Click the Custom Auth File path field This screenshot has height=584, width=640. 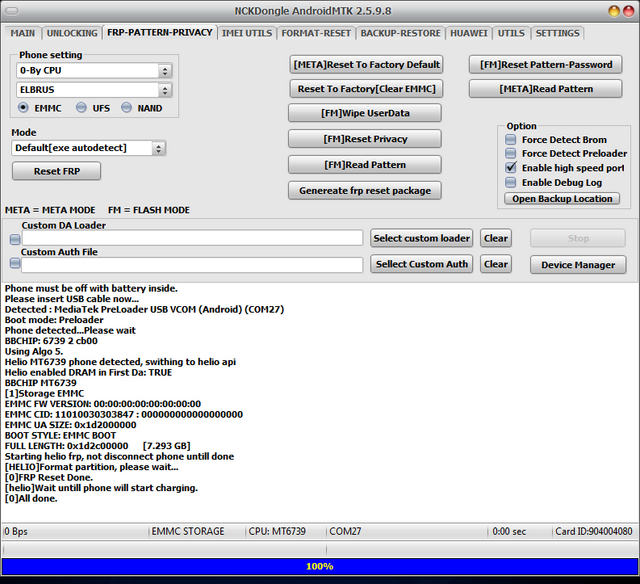tap(192, 265)
